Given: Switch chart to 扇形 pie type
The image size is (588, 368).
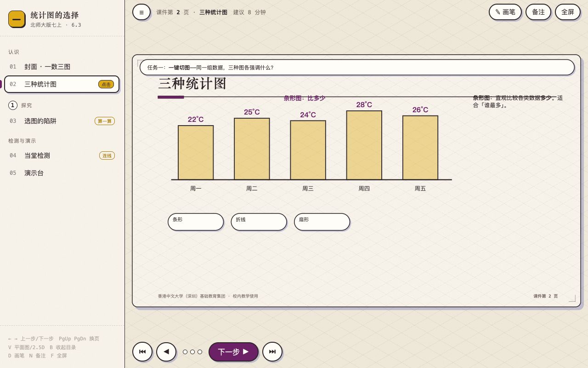Looking at the screenshot, I should click(322, 222).
